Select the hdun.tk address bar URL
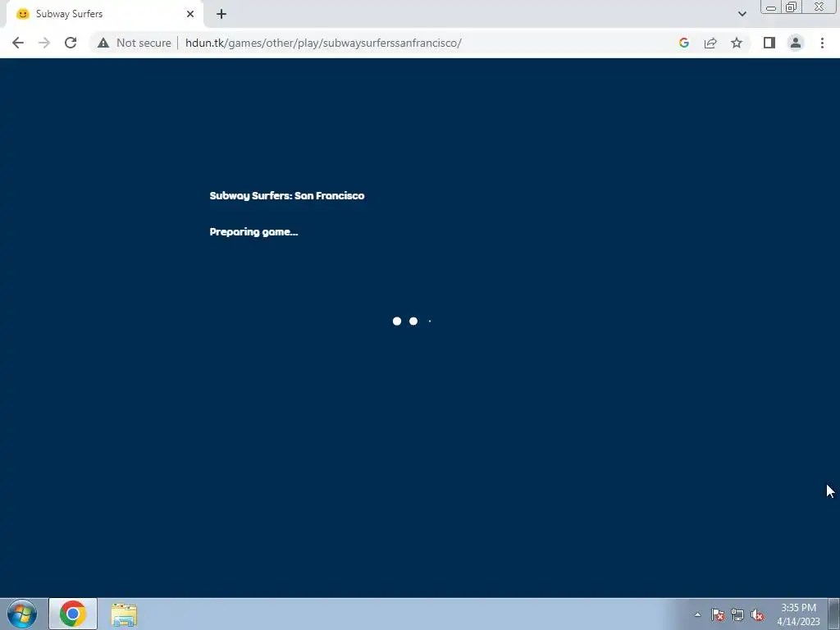This screenshot has width=840, height=630. pos(323,43)
